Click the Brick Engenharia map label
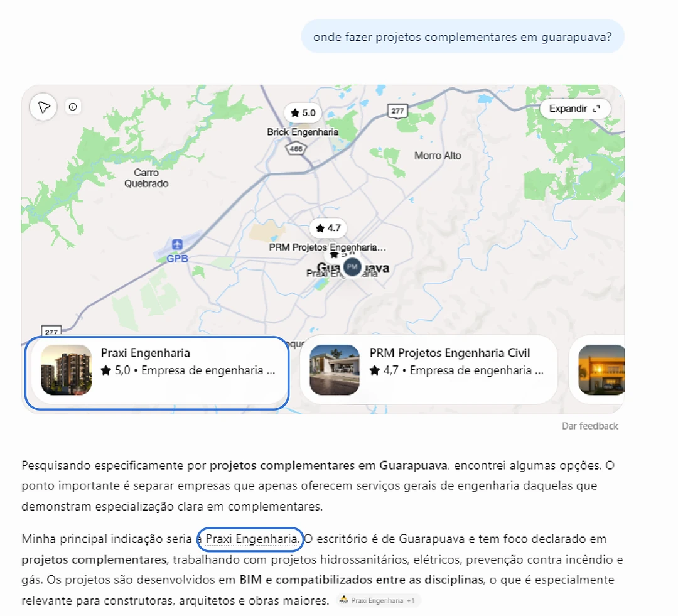Screen dimensions: 678x616 [302, 132]
